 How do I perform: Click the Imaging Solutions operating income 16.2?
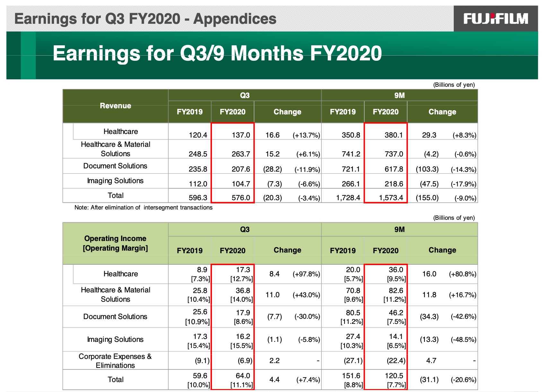point(243,336)
